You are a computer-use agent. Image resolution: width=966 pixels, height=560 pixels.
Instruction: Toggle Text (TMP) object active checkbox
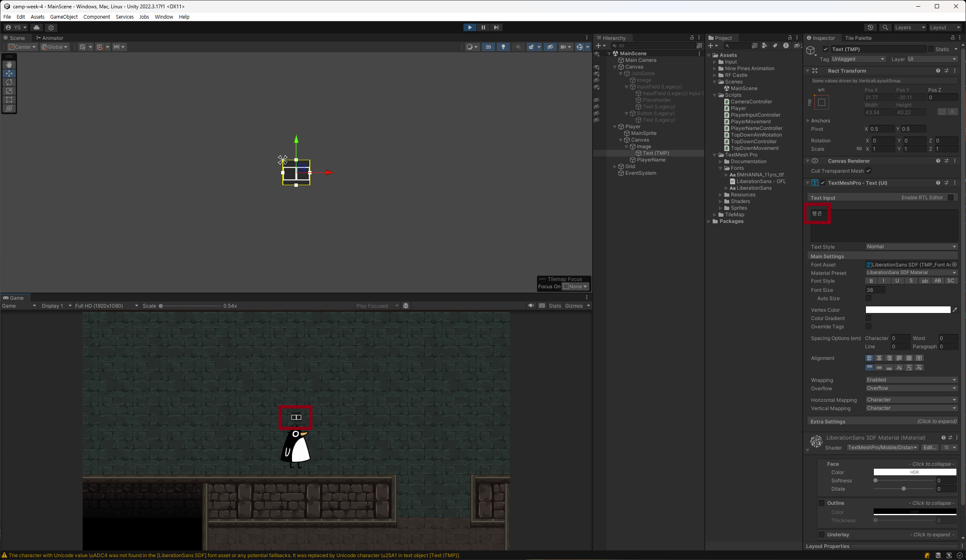click(826, 49)
